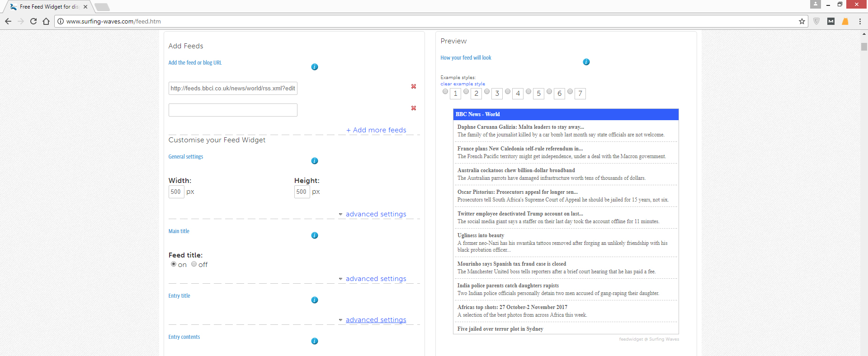The image size is (868, 356).
Task: Click info icon next to Add the feed URL
Action: pos(315,67)
